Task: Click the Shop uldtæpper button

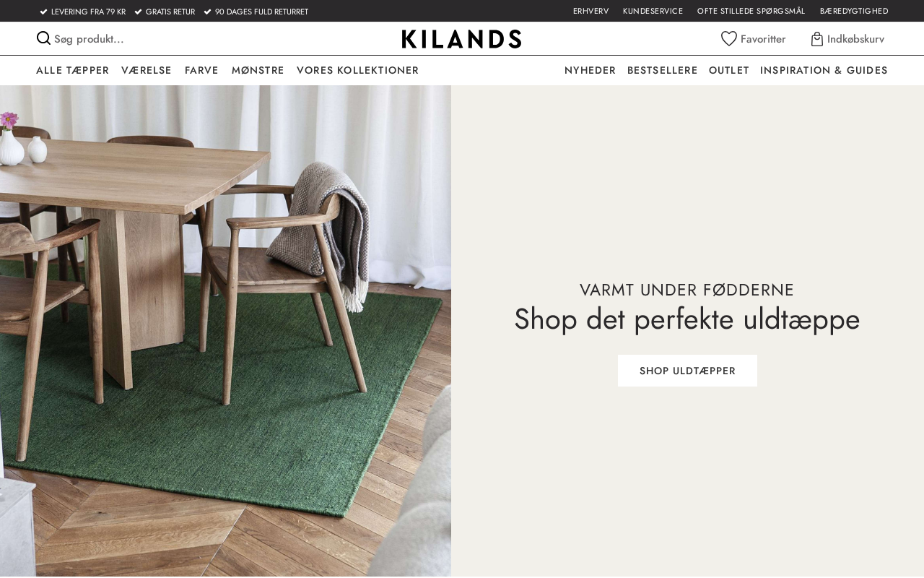Action: click(x=687, y=371)
